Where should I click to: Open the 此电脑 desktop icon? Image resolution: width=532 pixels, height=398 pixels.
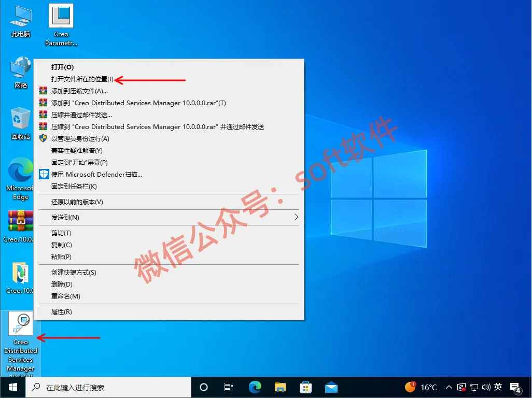coord(21,21)
